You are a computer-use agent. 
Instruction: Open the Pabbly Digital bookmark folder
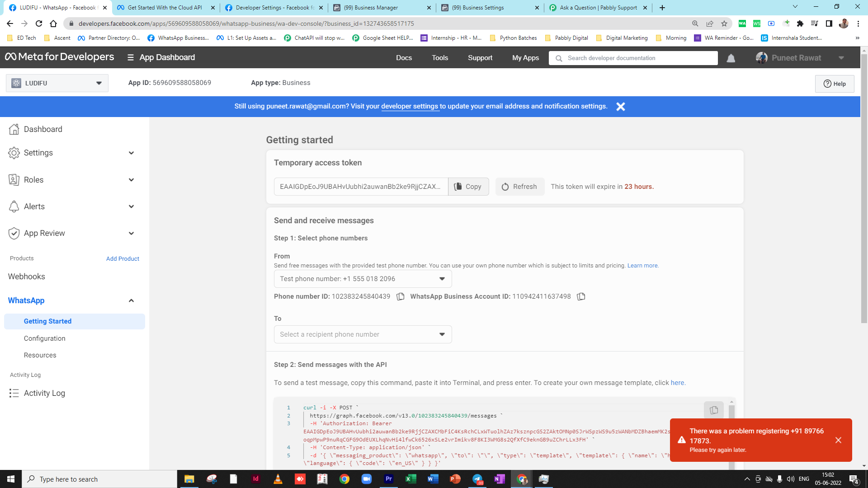567,38
